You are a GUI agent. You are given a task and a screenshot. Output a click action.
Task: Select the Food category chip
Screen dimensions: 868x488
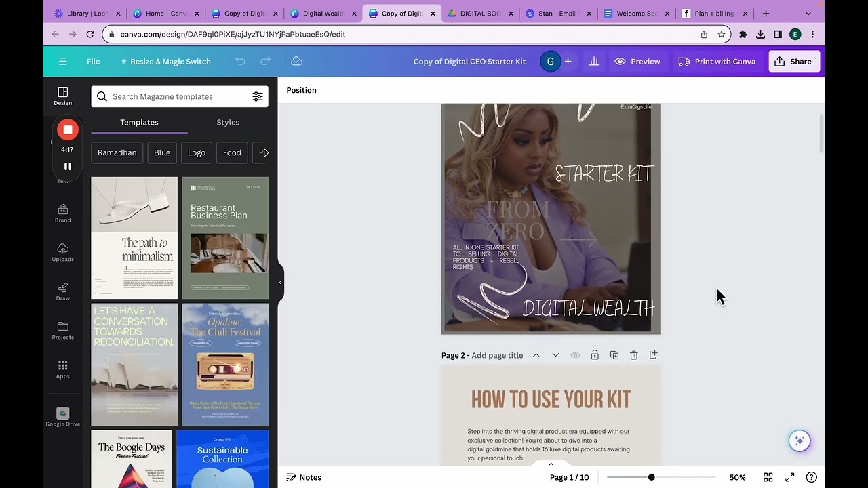(x=232, y=153)
